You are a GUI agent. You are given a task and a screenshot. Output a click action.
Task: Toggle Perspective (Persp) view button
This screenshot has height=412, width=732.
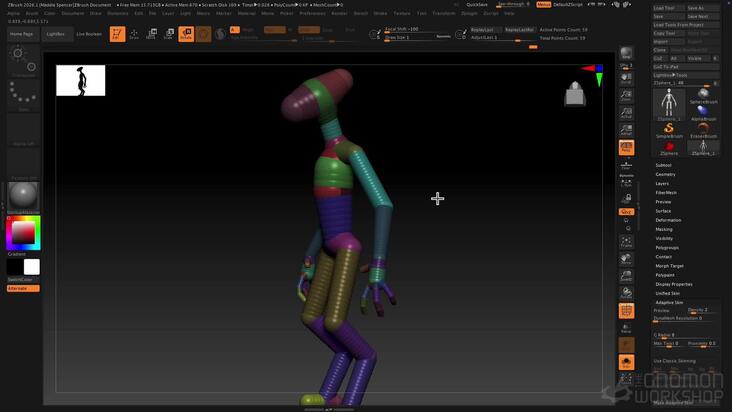pos(626,148)
